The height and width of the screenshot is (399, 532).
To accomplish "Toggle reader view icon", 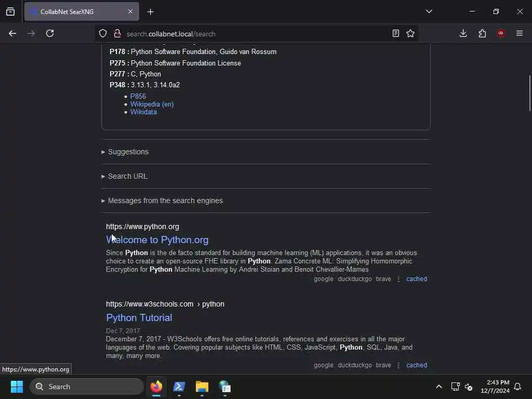I will coord(395,34).
